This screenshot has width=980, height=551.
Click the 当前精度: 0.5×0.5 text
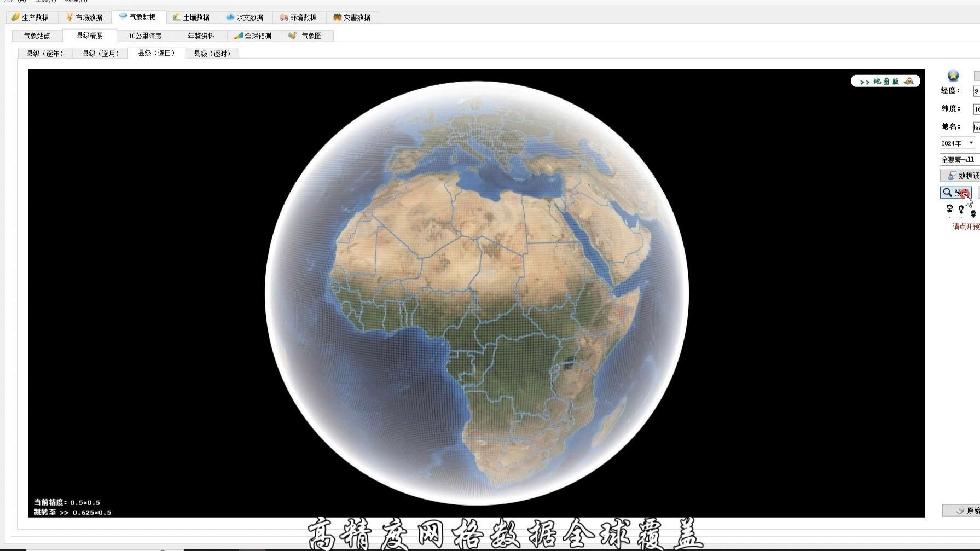[67, 502]
